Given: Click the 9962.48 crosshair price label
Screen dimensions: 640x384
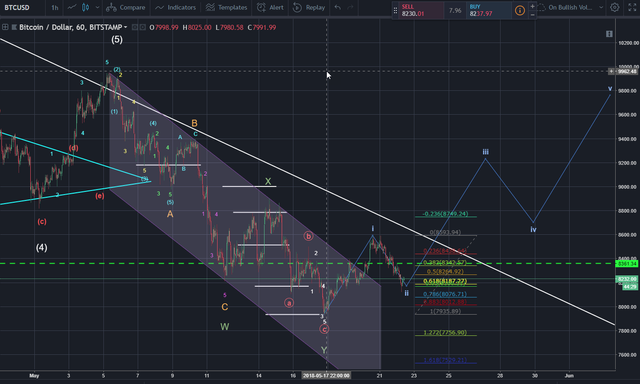Looking at the screenshot, I should (626, 71).
